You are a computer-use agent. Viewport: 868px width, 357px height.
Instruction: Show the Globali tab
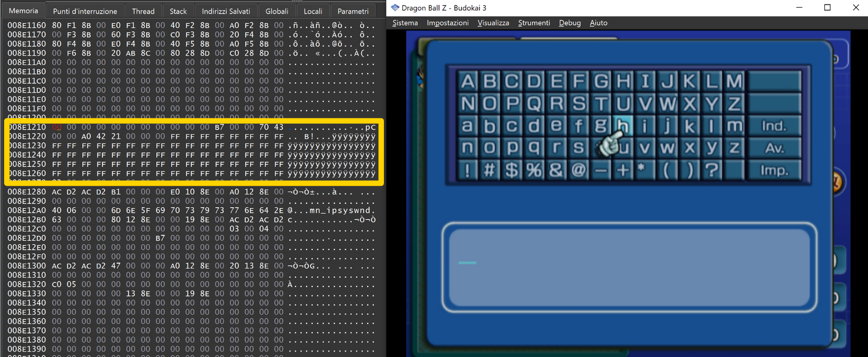(276, 11)
